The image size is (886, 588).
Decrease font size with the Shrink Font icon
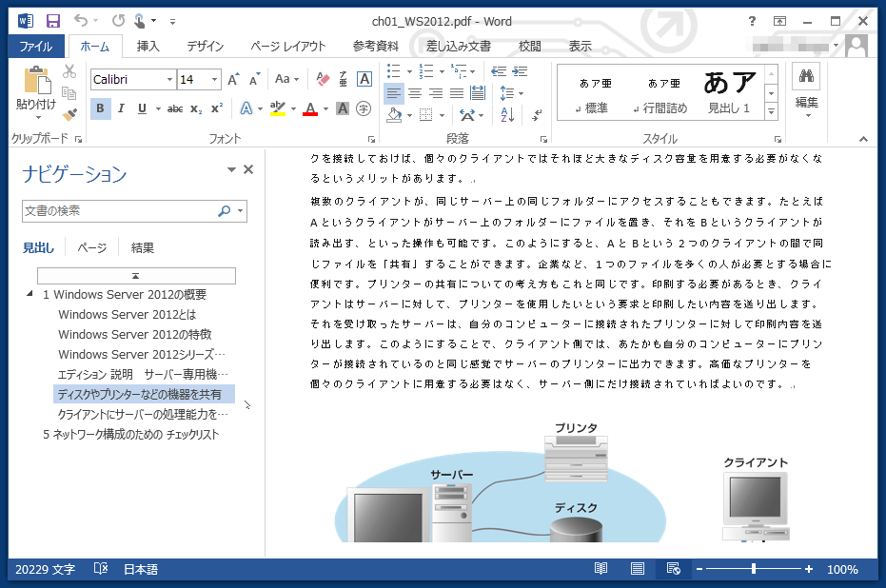tap(254, 79)
